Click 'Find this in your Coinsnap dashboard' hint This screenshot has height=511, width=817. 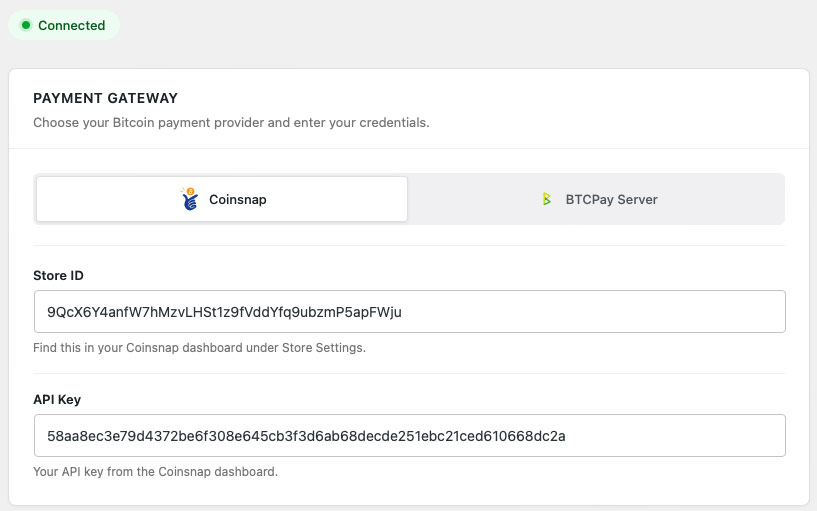(x=200, y=347)
